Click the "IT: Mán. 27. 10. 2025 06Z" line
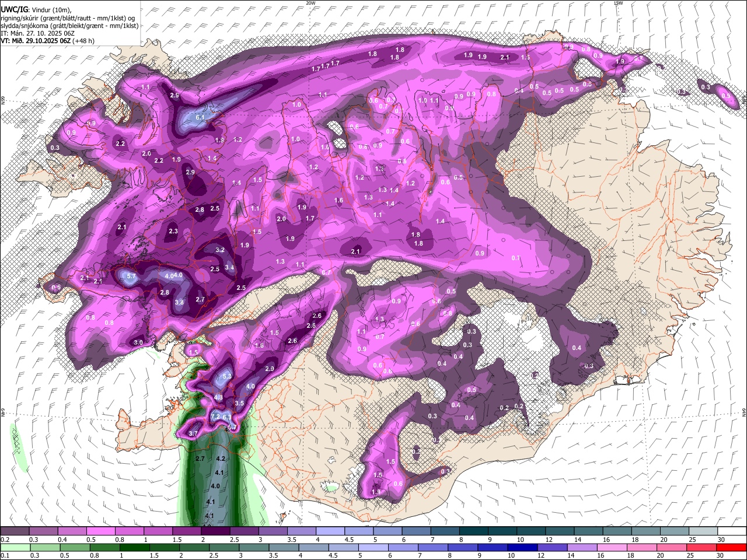The height and width of the screenshot is (560, 747). (x=37, y=33)
